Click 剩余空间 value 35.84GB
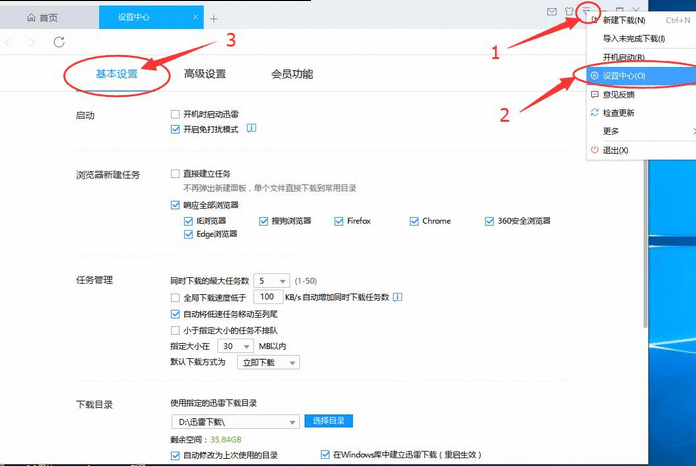Viewport: 696px width, 466px height. click(x=226, y=440)
